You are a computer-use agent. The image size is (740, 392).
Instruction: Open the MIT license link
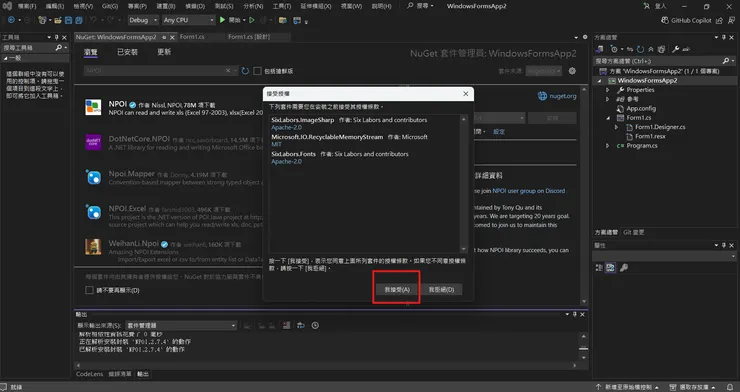[277, 144]
